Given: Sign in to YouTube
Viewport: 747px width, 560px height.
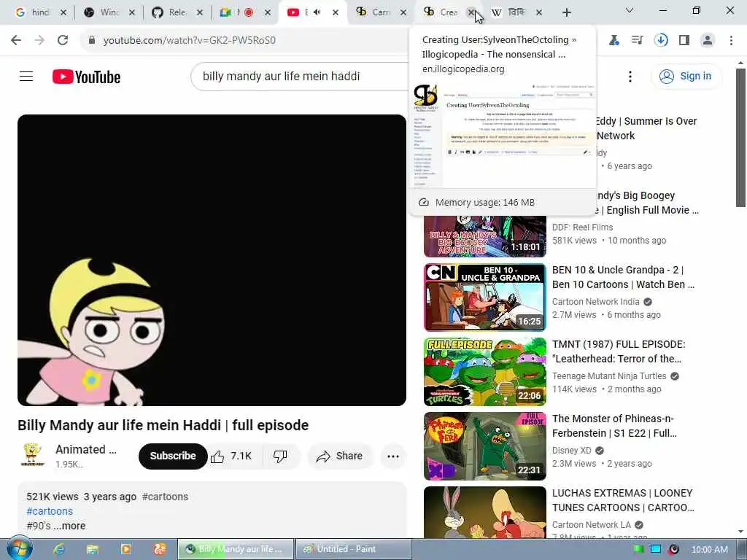Looking at the screenshot, I should tap(686, 76).
